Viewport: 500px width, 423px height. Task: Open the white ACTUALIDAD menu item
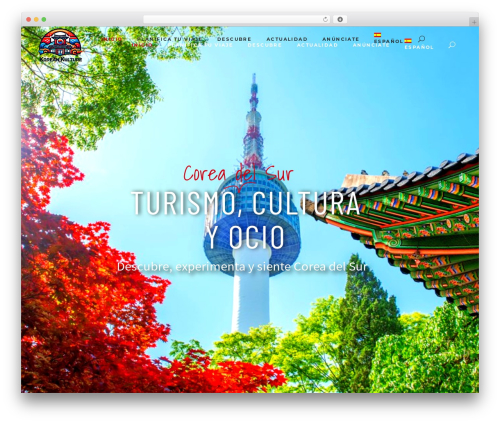[317, 45]
